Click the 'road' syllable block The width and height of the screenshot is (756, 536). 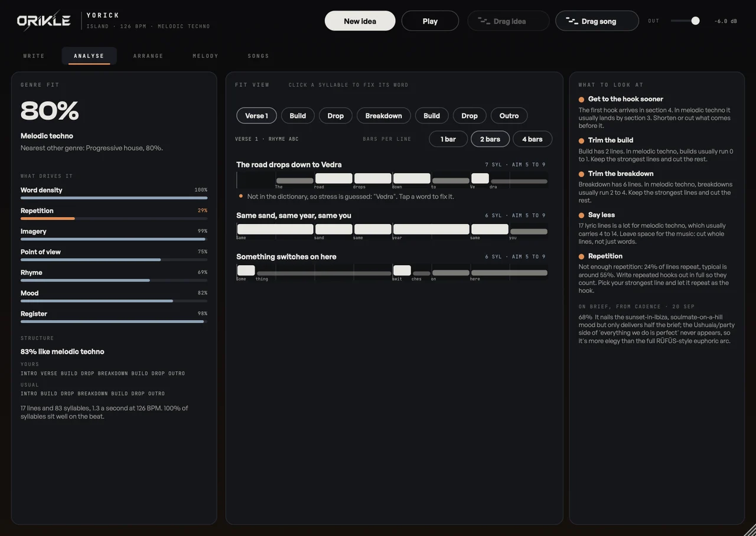334,178
